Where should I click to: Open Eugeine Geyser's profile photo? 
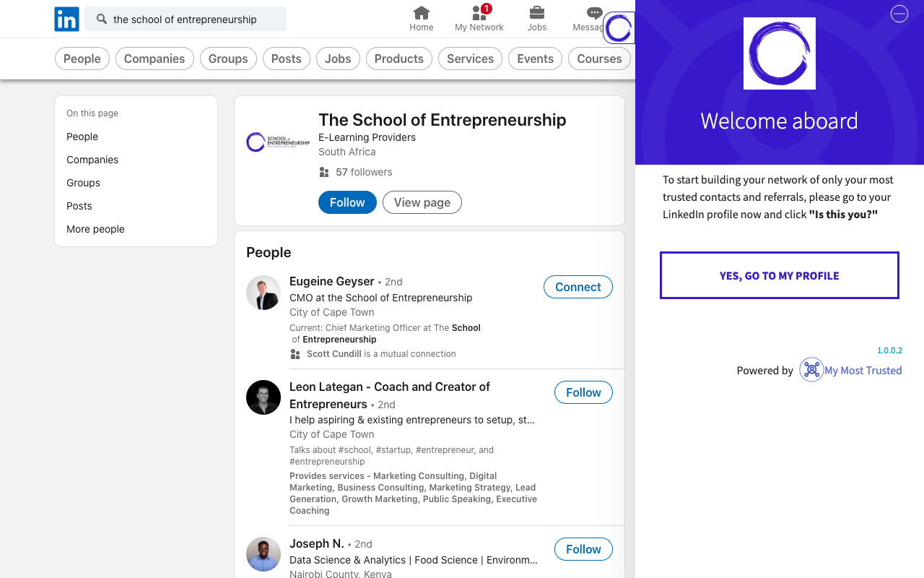point(263,293)
